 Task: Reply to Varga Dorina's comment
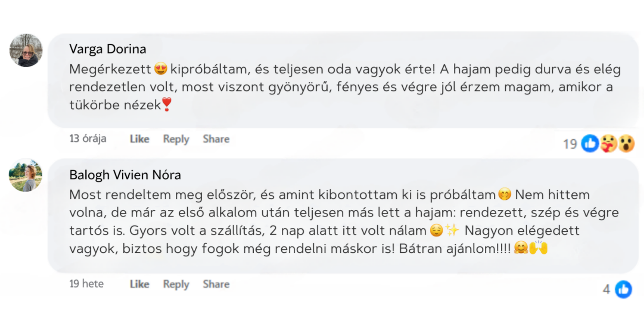[176, 139]
